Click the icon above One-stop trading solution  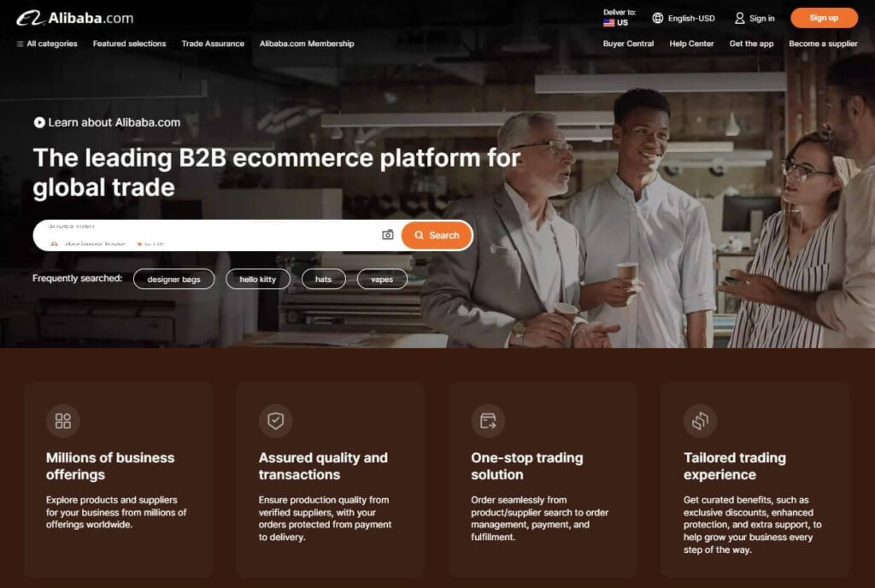[x=488, y=420]
